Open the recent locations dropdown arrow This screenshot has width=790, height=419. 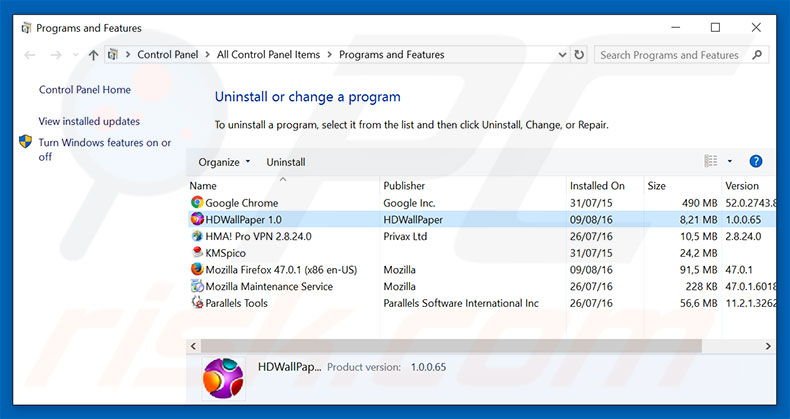(76, 55)
